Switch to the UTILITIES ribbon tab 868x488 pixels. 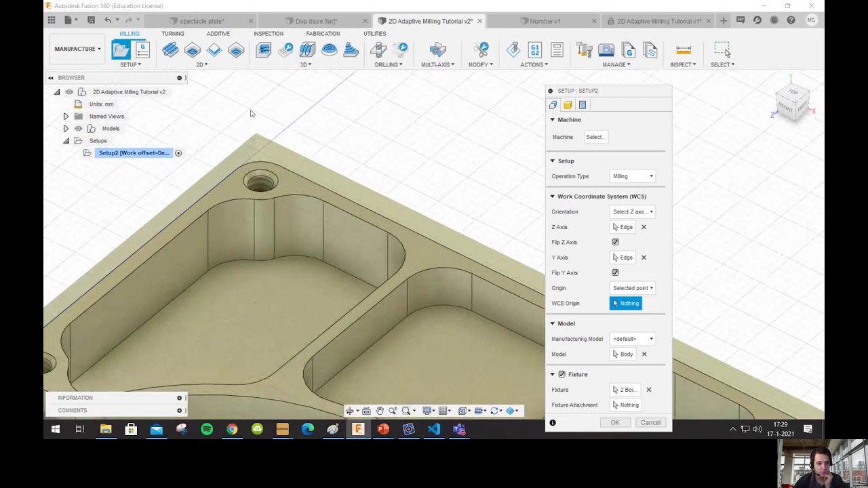point(374,34)
